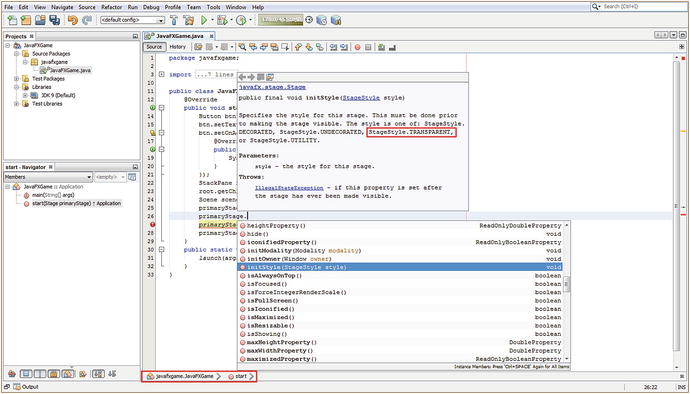Click the New Project toolbar icon
The height and width of the screenshot is (394, 690).
coord(26,20)
